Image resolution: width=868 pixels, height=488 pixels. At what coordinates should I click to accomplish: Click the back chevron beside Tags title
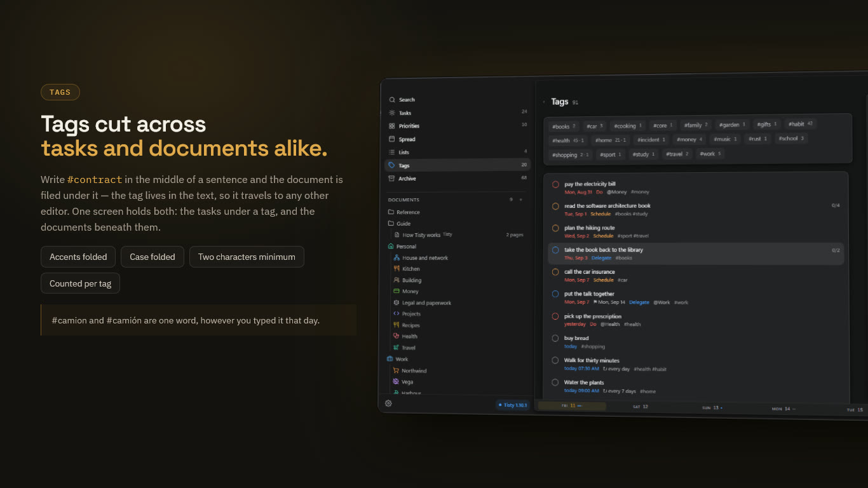[544, 102]
